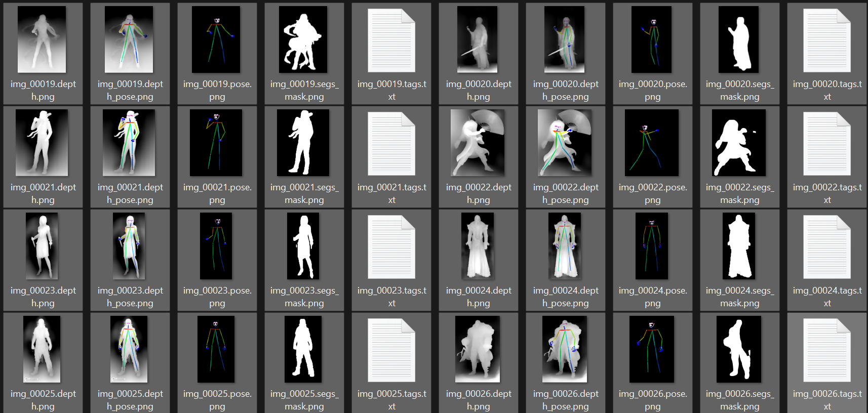Click img_00019.pose.png skeleton image

216,39
